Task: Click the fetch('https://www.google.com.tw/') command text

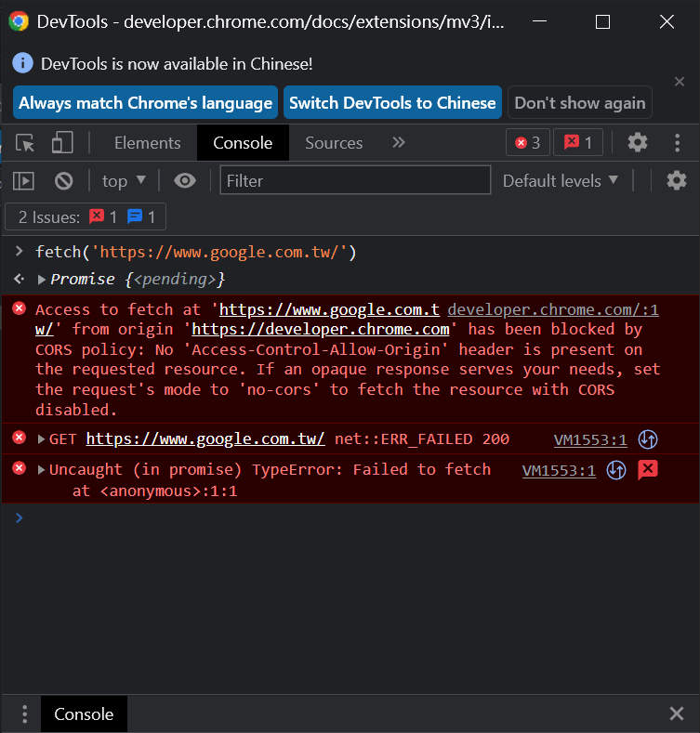Action: 196,253
